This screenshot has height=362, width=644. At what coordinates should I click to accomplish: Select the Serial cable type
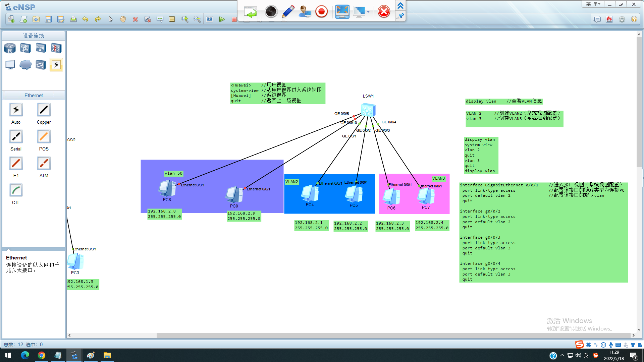click(16, 137)
